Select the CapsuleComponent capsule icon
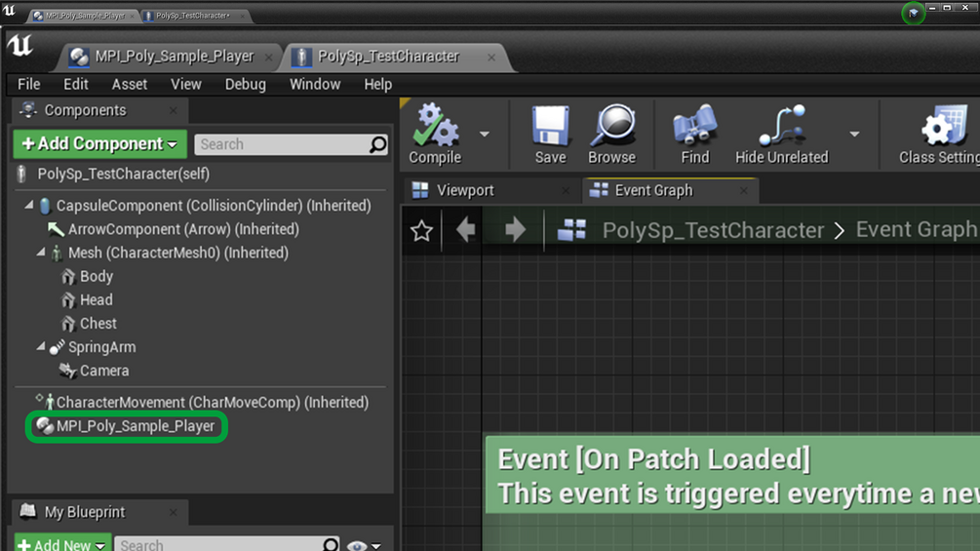This screenshot has height=551, width=980. [45, 206]
